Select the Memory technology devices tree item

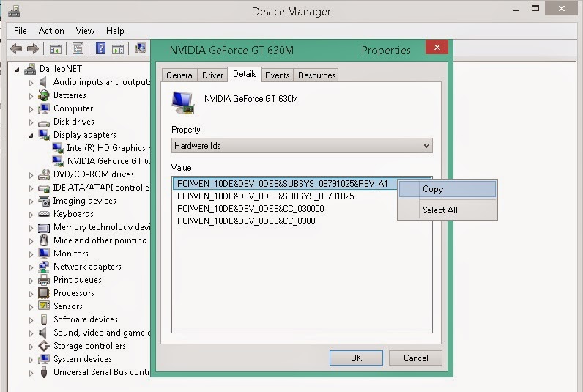click(102, 227)
